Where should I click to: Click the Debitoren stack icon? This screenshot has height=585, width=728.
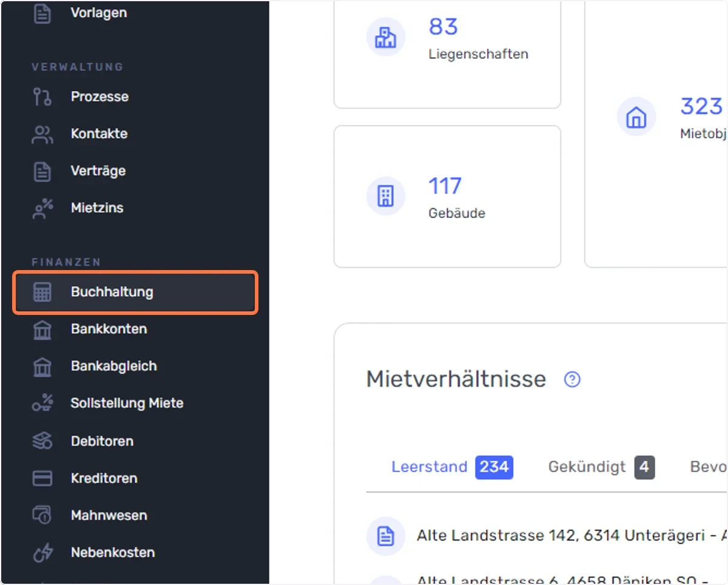(42, 441)
